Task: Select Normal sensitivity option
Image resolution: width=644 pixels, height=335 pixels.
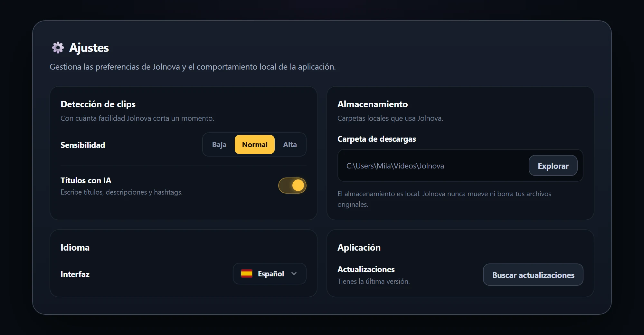Action: (255, 145)
